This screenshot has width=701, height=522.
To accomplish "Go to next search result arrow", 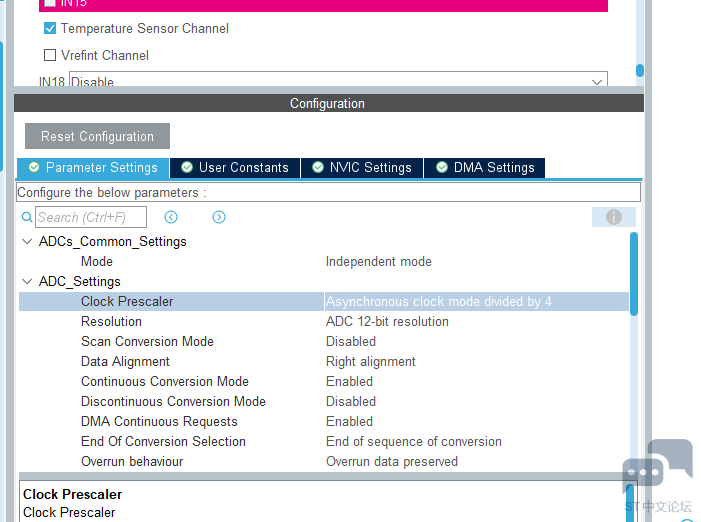I will point(219,217).
